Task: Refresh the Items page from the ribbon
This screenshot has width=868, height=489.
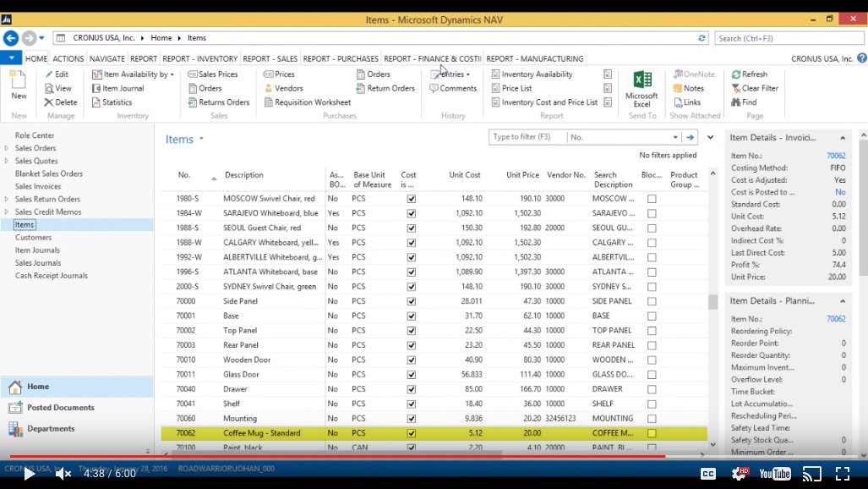Action: pos(750,74)
